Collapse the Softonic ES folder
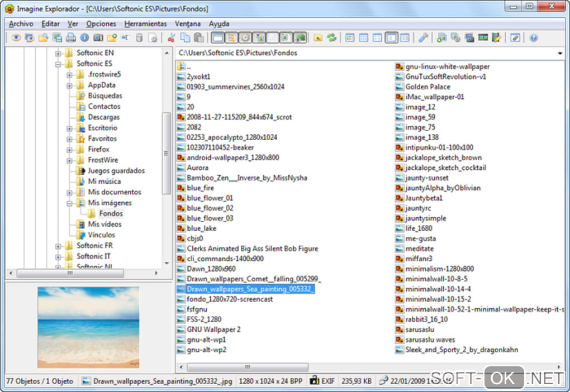 [58, 64]
